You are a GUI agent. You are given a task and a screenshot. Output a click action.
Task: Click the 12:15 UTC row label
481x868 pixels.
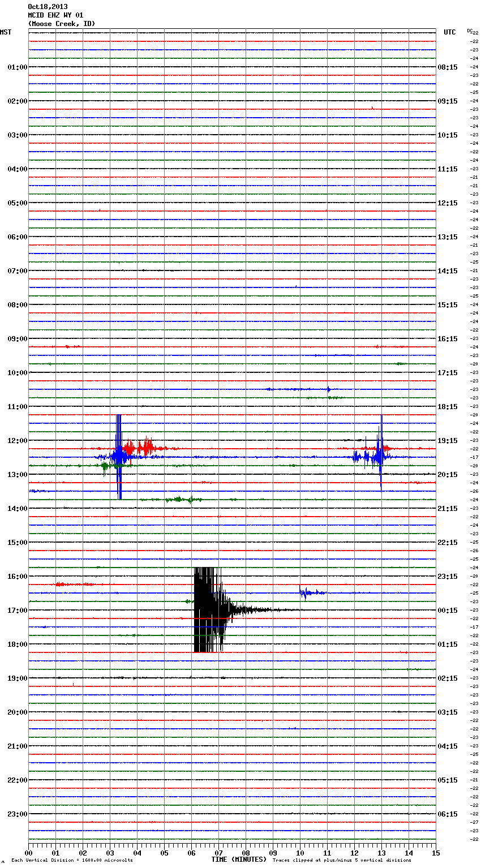[x=448, y=203]
